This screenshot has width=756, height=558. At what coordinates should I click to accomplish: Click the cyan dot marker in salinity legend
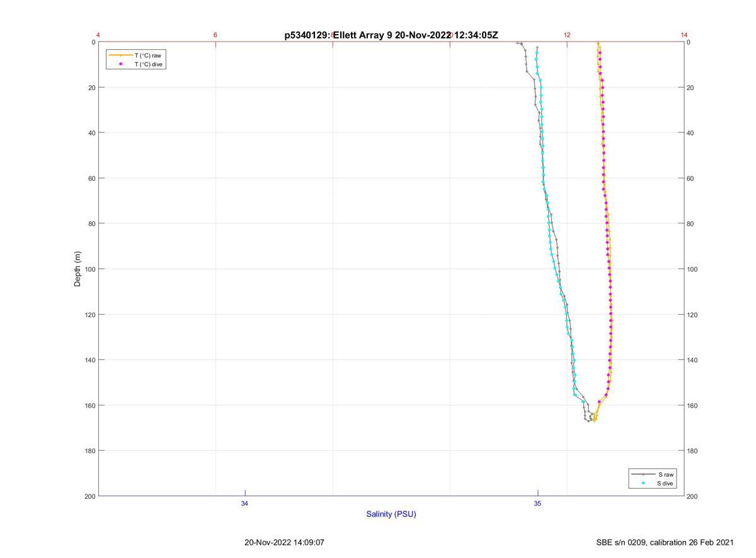pyautogui.click(x=643, y=483)
